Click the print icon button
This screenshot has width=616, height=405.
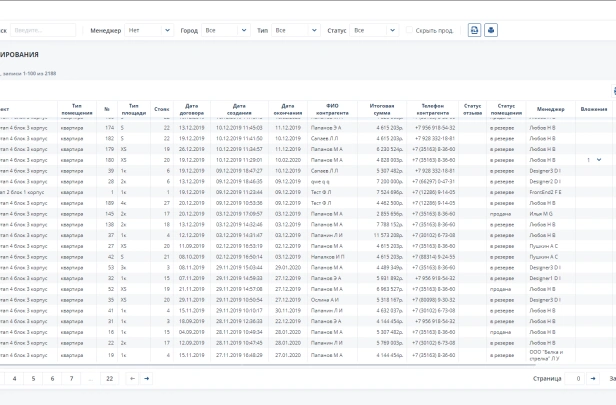coord(491,30)
